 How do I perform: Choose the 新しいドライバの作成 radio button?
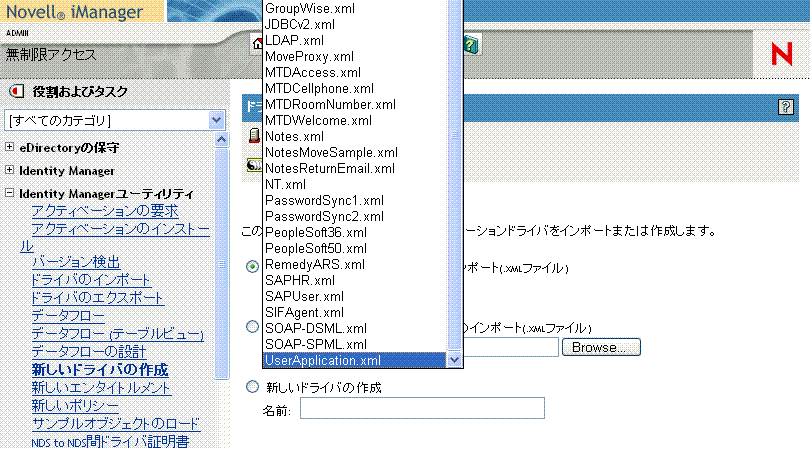click(x=252, y=386)
